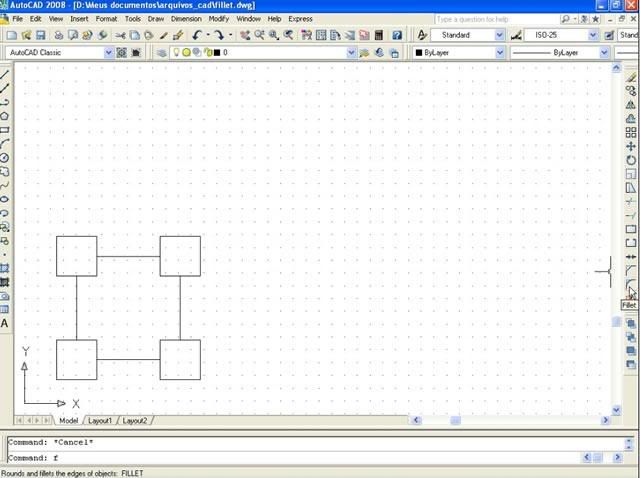Click in the command line input

[x=300, y=458]
